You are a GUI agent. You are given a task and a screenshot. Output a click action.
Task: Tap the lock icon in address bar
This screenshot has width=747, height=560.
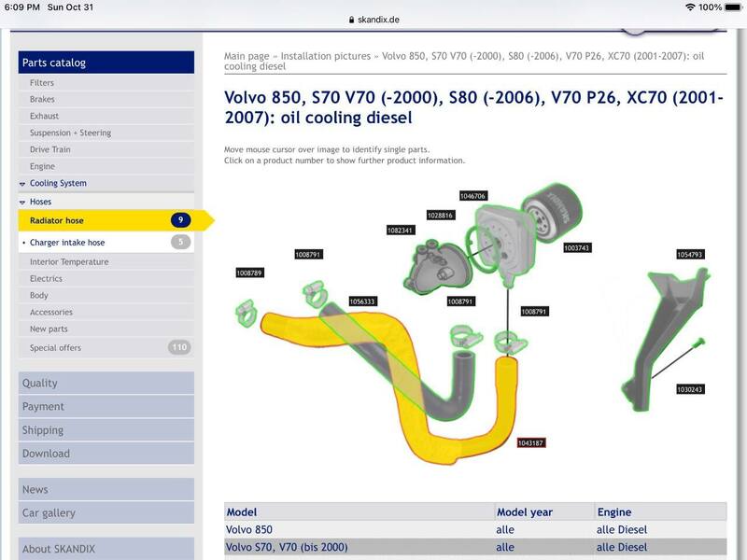(x=352, y=20)
